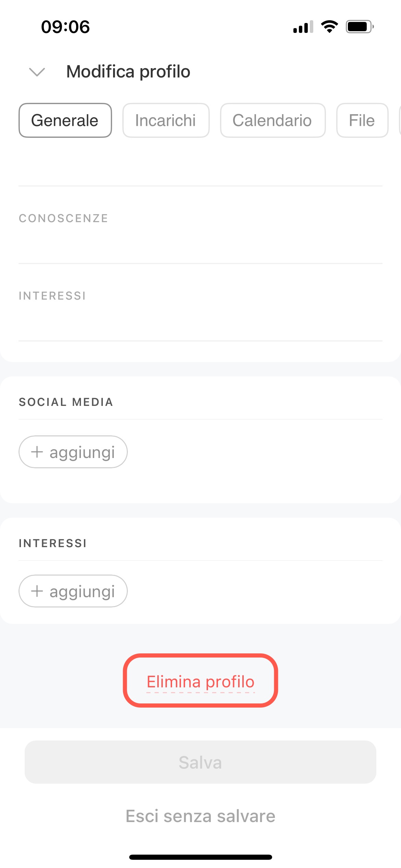Viewport: 401px width, 868px height.
Task: Open the Calendario tab
Action: pos(272,120)
